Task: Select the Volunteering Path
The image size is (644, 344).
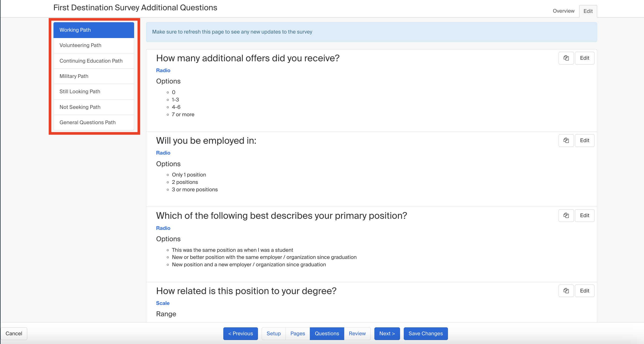Action: pos(80,45)
